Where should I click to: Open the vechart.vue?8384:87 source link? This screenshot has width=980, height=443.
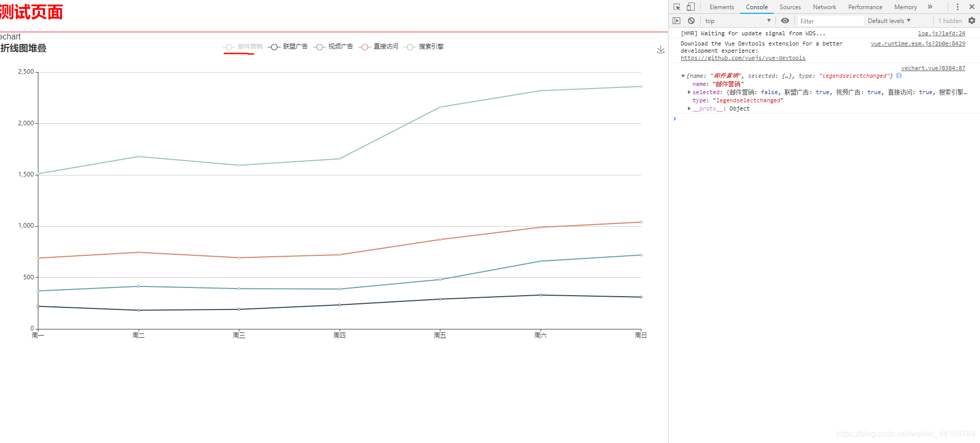933,68
